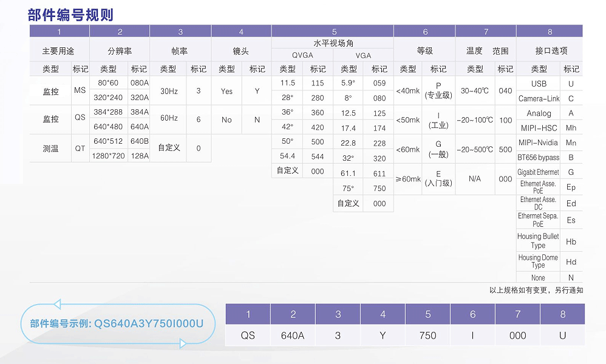This screenshot has width=606, height=364.
Task: Select the 60Hz frame rate cell
Action: [168, 119]
